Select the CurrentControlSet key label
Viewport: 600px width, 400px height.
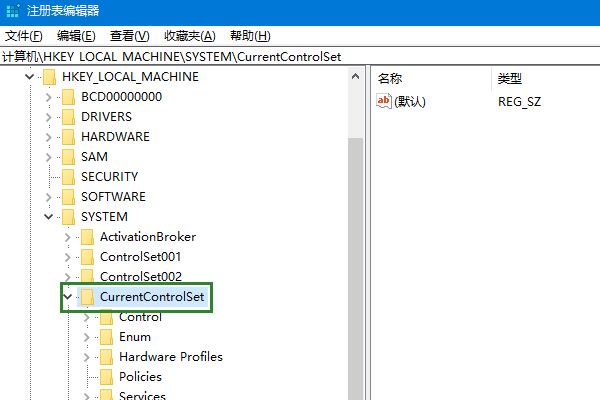[152, 297]
